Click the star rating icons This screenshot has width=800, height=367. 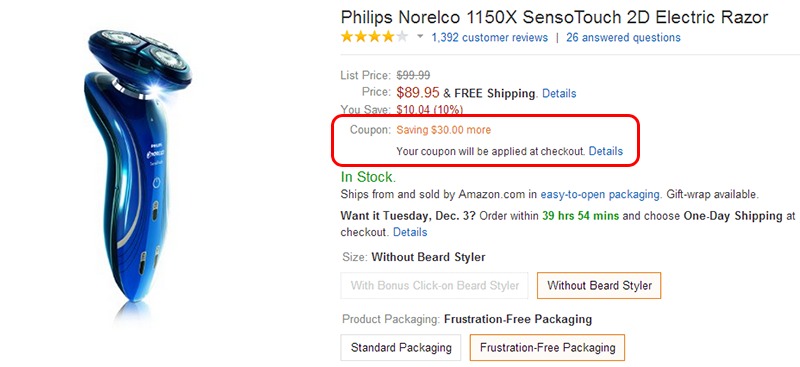coord(374,37)
